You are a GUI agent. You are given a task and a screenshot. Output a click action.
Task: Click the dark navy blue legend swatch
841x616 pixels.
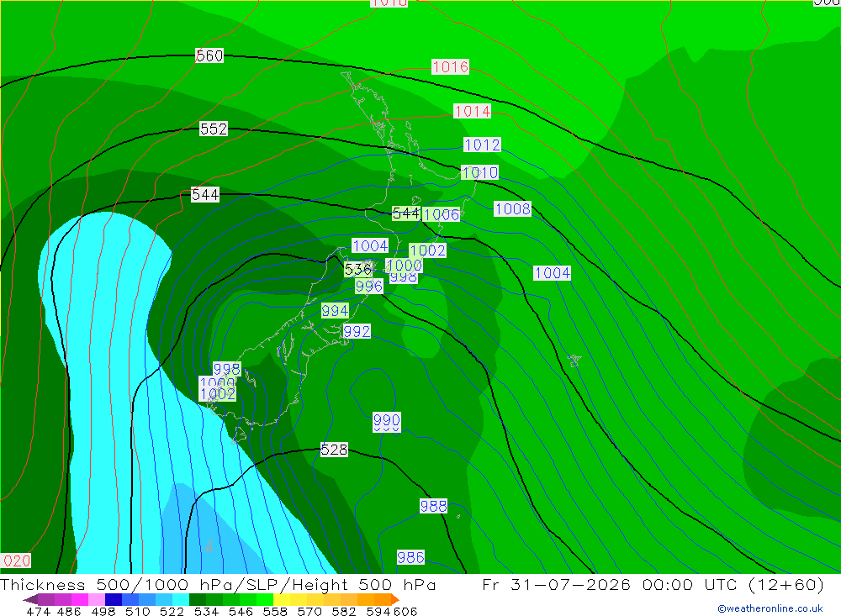pyautogui.click(x=112, y=599)
